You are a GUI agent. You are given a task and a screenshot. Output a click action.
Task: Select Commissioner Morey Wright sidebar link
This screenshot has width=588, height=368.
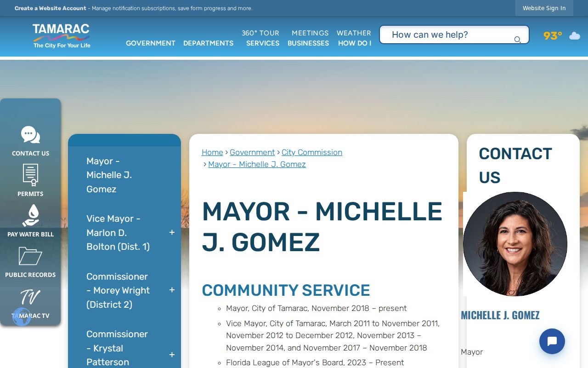tap(118, 290)
